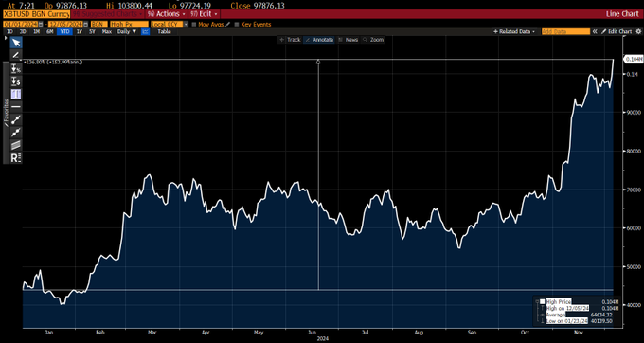Open the Actions menu
644x343 pixels.
pos(167,14)
